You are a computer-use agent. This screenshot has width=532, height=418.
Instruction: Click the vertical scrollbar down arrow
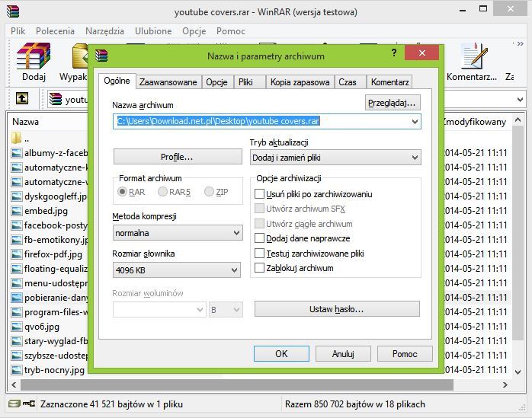pos(518,372)
